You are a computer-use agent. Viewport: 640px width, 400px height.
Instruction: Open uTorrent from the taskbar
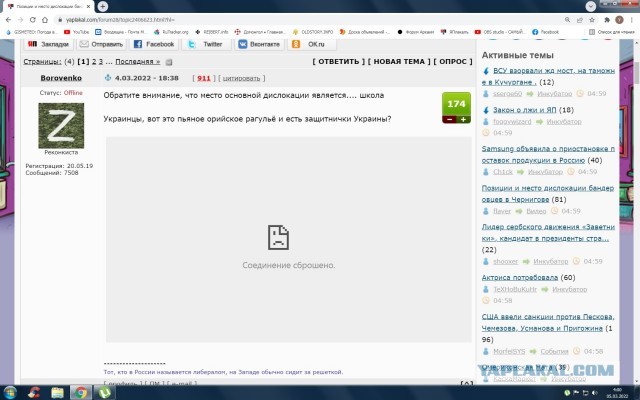(x=105, y=392)
